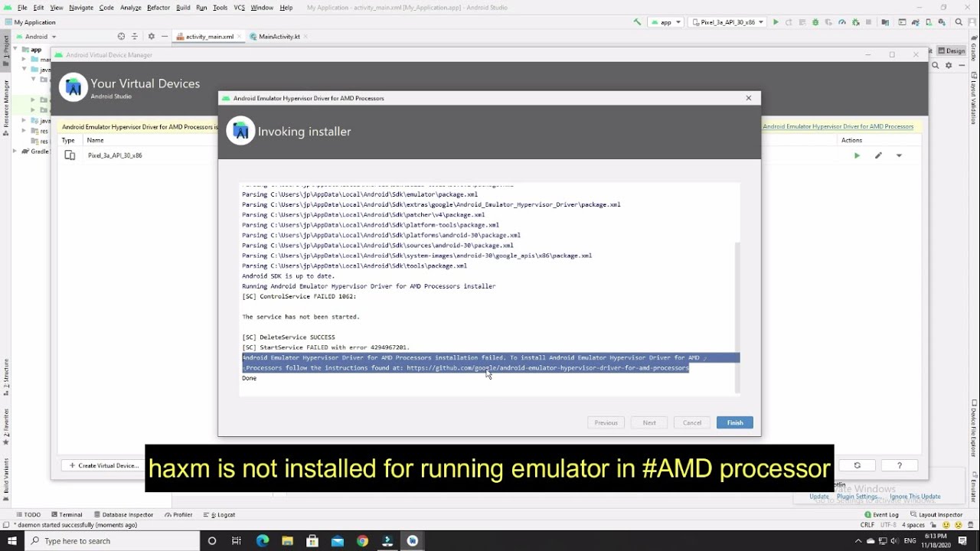980x551 pixels.
Task: Open the Database Inspector tool window
Action: (x=122, y=514)
